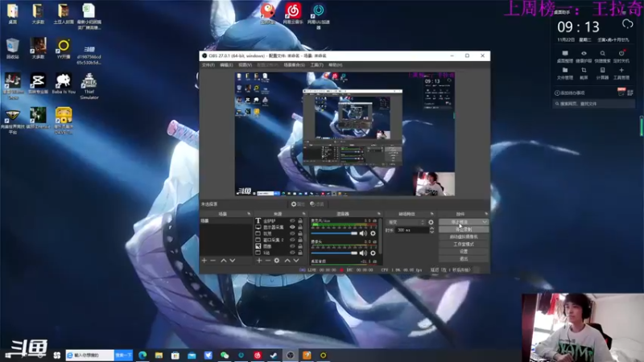The height and width of the screenshot is (362, 644).
Task: Open the weather cloud icon in the widget
Action: tap(628, 24)
